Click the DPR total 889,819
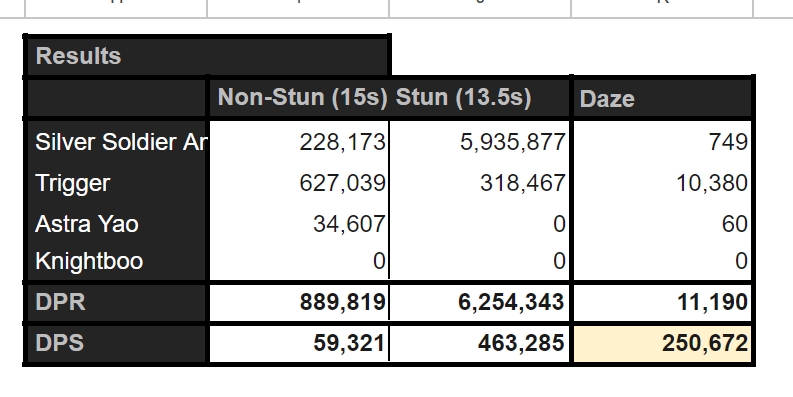This screenshot has height=397, width=793. pos(299,302)
